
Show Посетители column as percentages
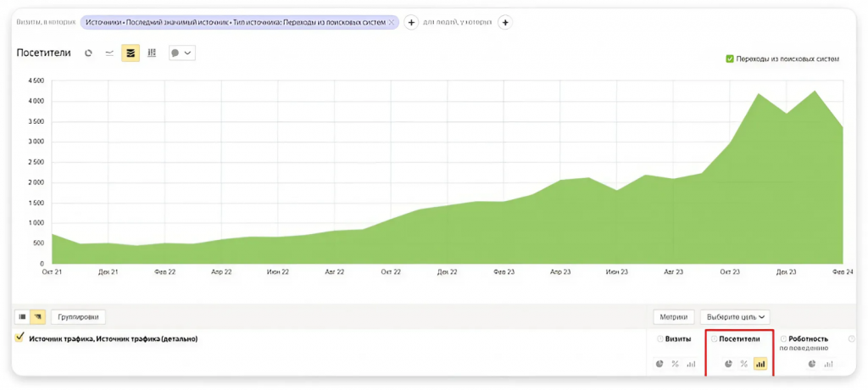pos(744,364)
